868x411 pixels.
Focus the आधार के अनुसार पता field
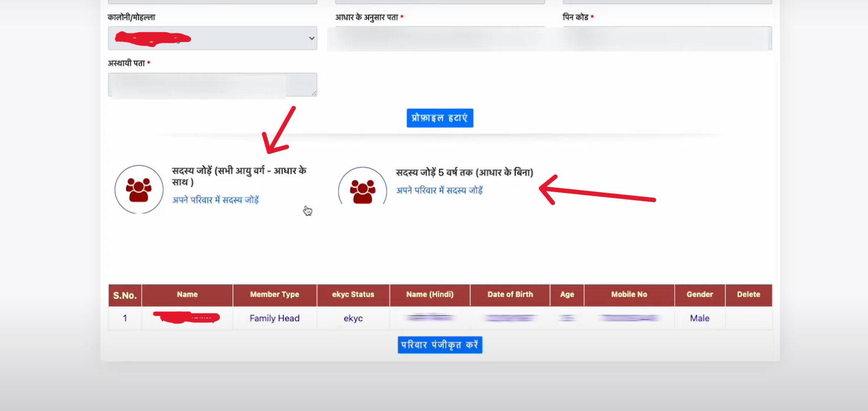pyautogui.click(x=439, y=39)
